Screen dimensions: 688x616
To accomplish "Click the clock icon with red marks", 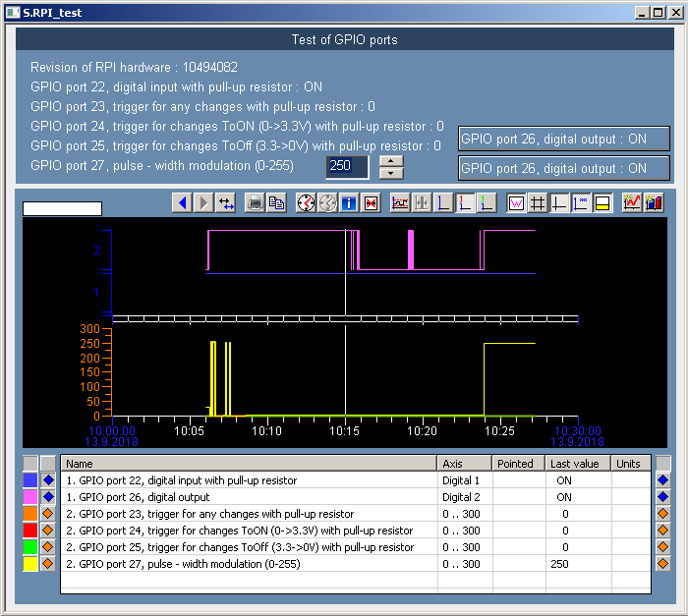I will (306, 202).
